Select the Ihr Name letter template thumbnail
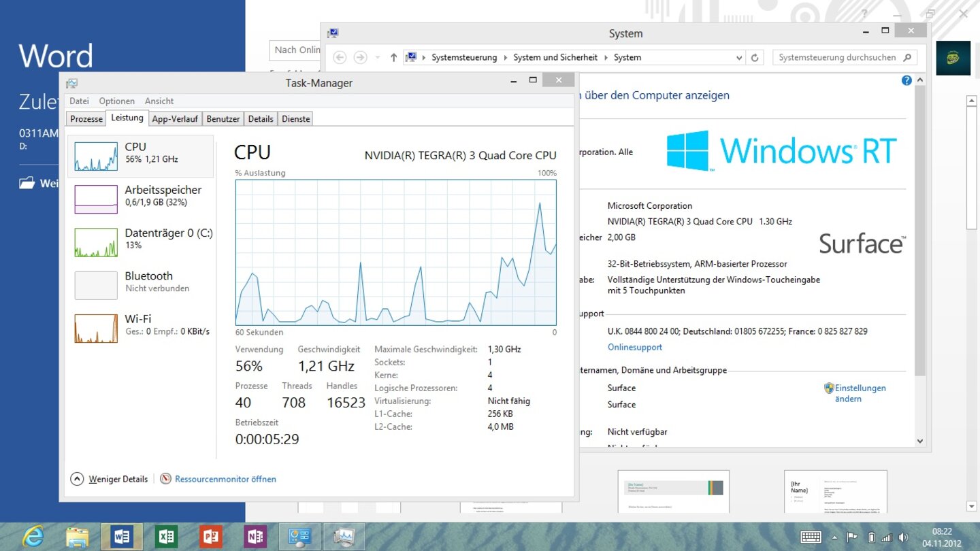The height and width of the screenshot is (551, 980). (x=836, y=491)
